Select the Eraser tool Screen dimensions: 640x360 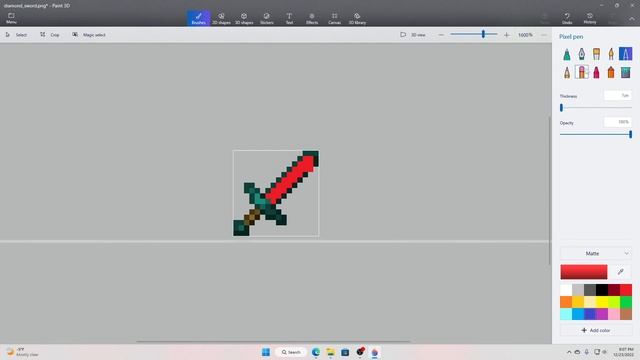click(x=581, y=72)
